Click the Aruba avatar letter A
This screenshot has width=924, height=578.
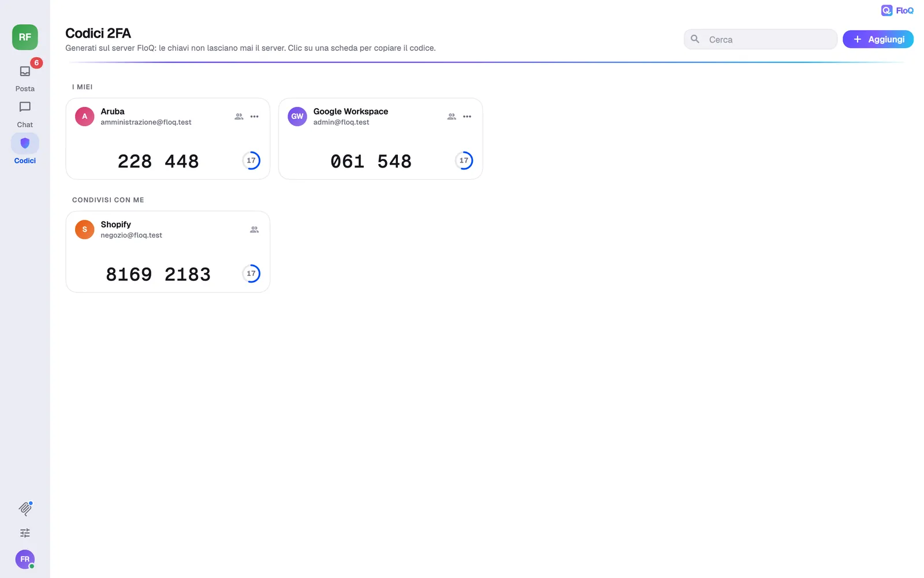(x=84, y=116)
